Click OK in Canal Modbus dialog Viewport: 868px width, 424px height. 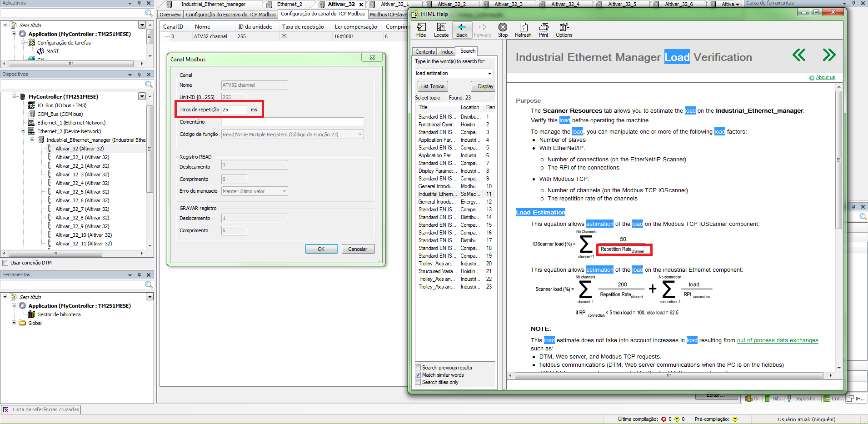tap(321, 249)
